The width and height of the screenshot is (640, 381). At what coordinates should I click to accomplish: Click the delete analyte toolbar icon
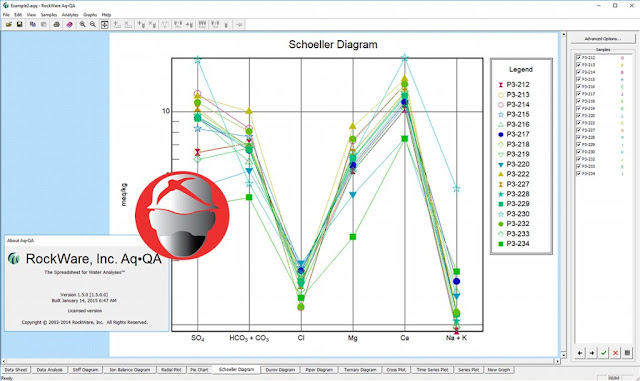(152, 25)
